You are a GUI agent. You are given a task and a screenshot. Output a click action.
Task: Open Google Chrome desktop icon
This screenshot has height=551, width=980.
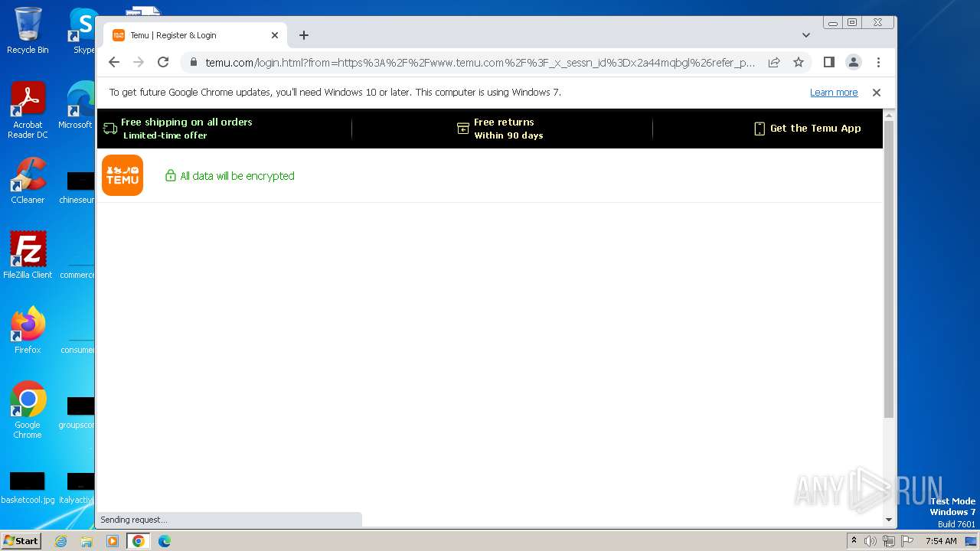[x=28, y=409]
